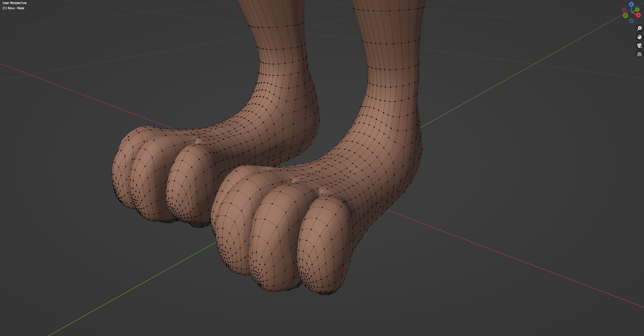Click the blue Z axis gizmo handle
Image resolution: width=644 pixels, height=336 pixels.
(631, 4)
